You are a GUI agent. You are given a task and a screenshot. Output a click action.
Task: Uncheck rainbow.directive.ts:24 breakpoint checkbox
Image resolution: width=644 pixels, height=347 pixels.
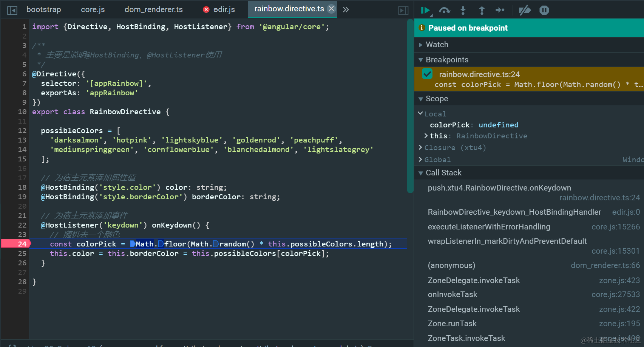[427, 74]
